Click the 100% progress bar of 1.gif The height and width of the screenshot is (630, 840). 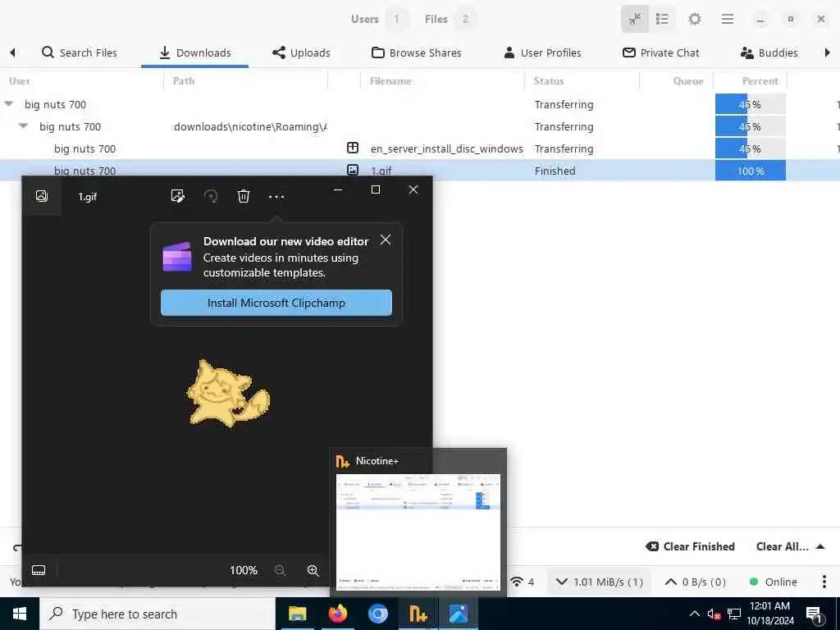tap(750, 171)
